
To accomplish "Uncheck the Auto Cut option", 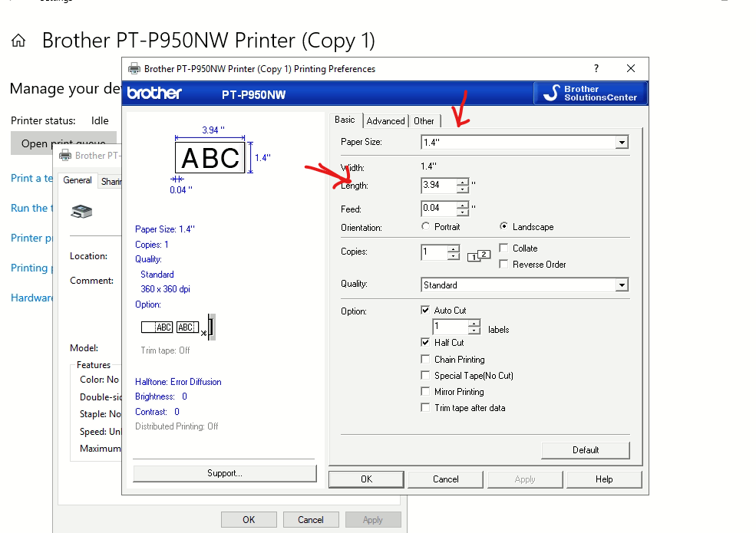I will pyautogui.click(x=425, y=310).
